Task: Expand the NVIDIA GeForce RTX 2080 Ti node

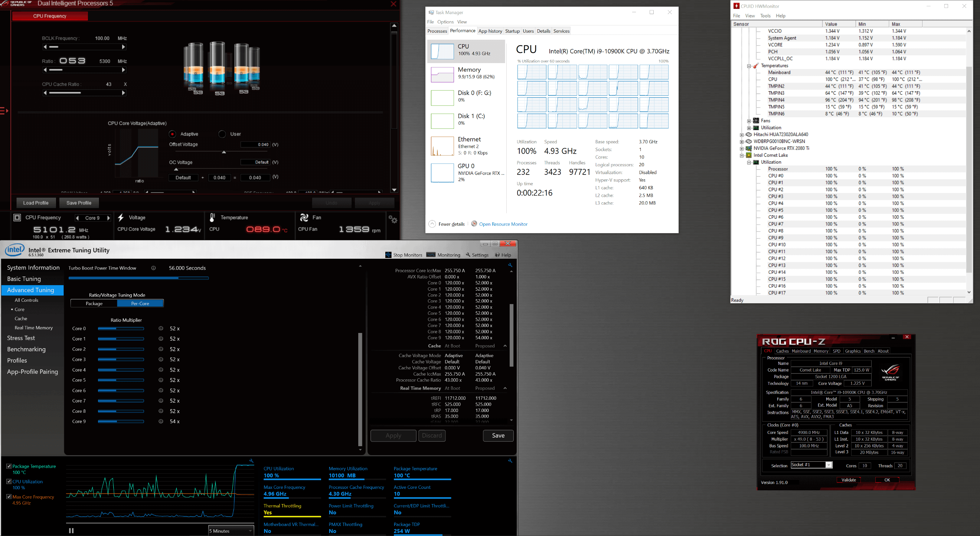Action: point(741,148)
